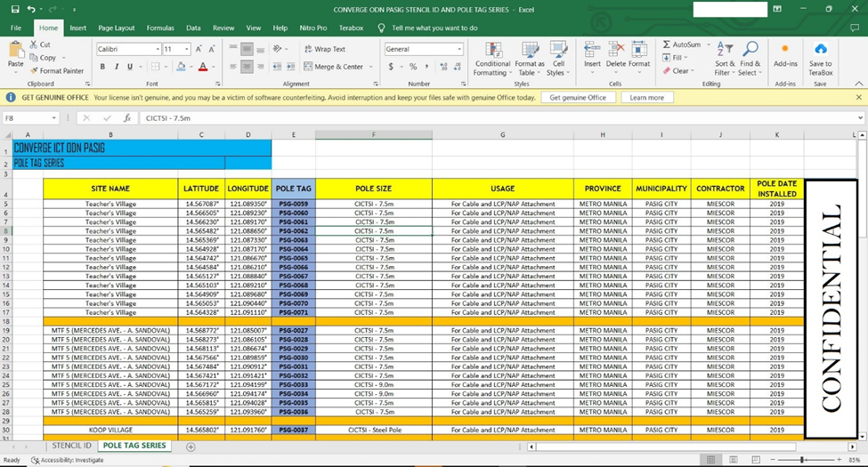Add a new sheet with the plus icon
The height and width of the screenshot is (467, 868).
(191, 447)
